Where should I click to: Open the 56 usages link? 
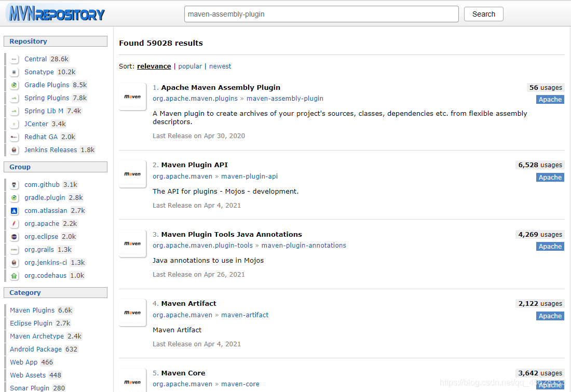(546, 87)
